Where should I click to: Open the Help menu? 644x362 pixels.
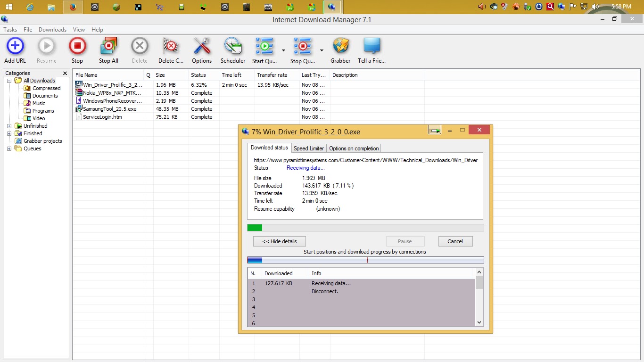97,30
